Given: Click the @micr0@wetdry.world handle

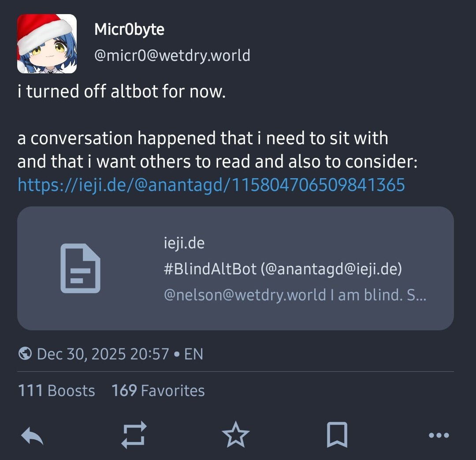Looking at the screenshot, I should click(172, 56).
